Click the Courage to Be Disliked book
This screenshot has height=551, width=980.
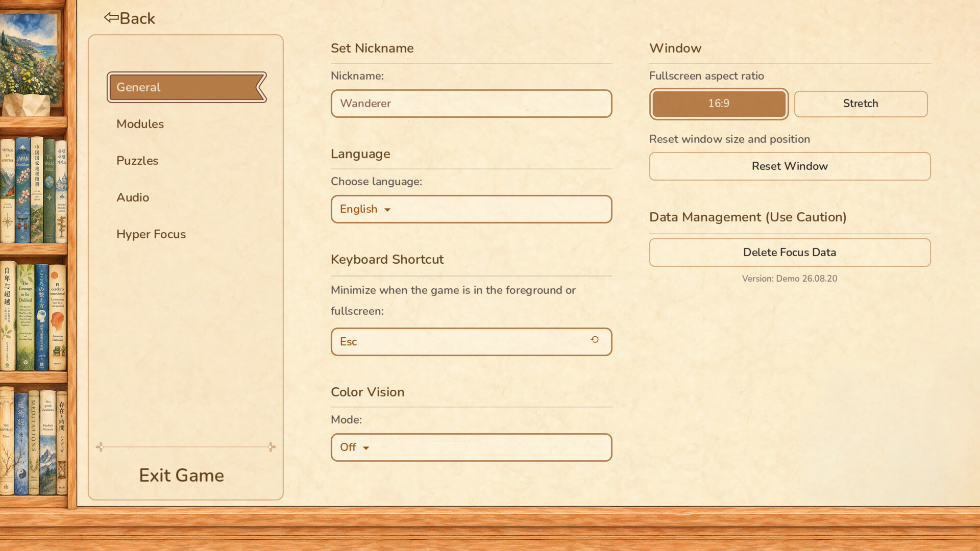25,317
